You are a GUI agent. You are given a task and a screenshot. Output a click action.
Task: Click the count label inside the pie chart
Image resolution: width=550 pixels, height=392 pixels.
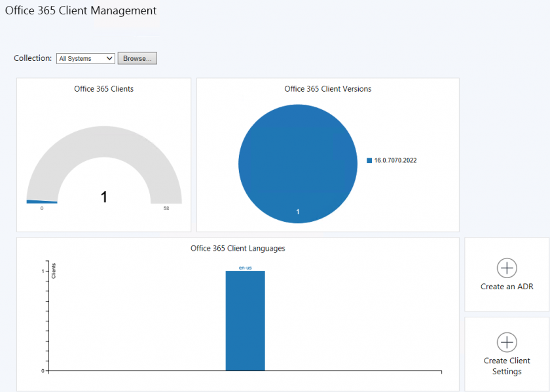[x=298, y=211]
